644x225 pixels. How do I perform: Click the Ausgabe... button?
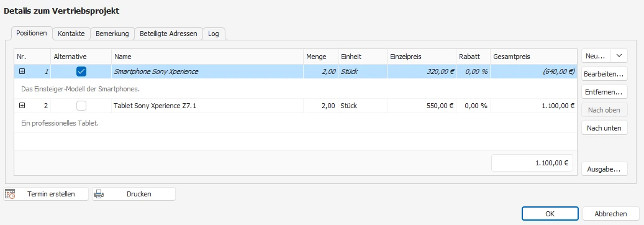click(x=605, y=168)
